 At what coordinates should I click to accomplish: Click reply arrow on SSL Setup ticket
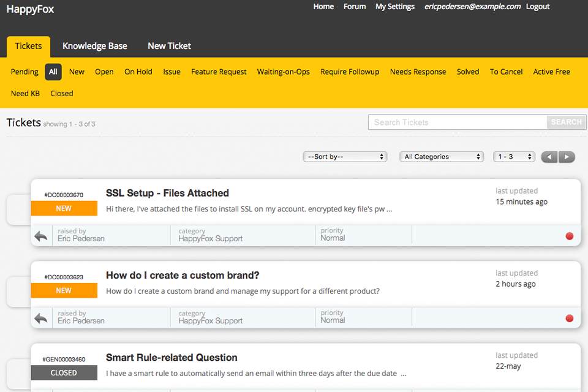tap(41, 236)
